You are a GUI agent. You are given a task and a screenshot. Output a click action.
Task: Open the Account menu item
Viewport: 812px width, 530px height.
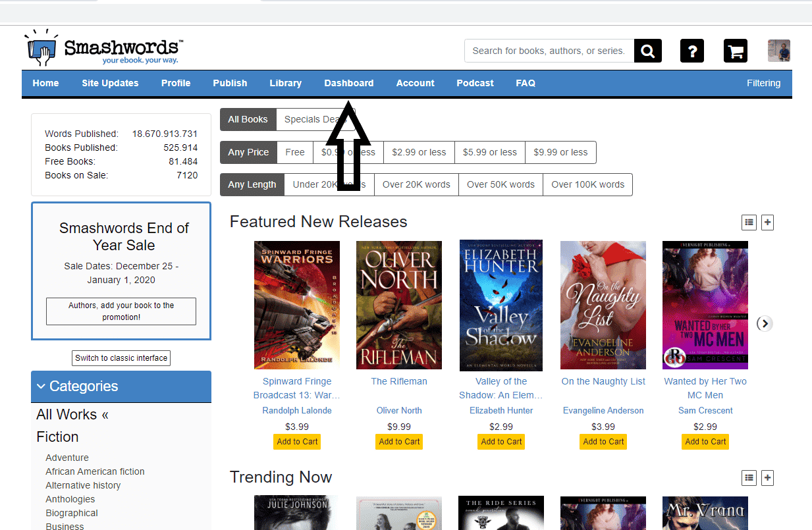[x=416, y=83]
